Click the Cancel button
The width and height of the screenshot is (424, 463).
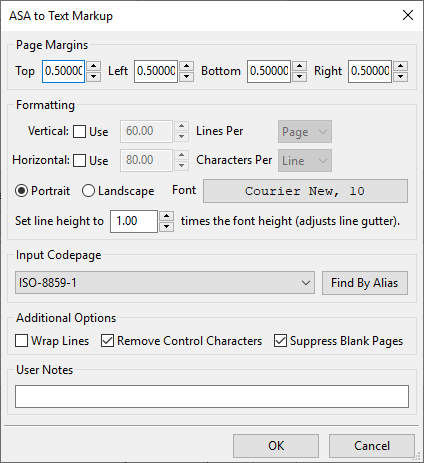(372, 446)
